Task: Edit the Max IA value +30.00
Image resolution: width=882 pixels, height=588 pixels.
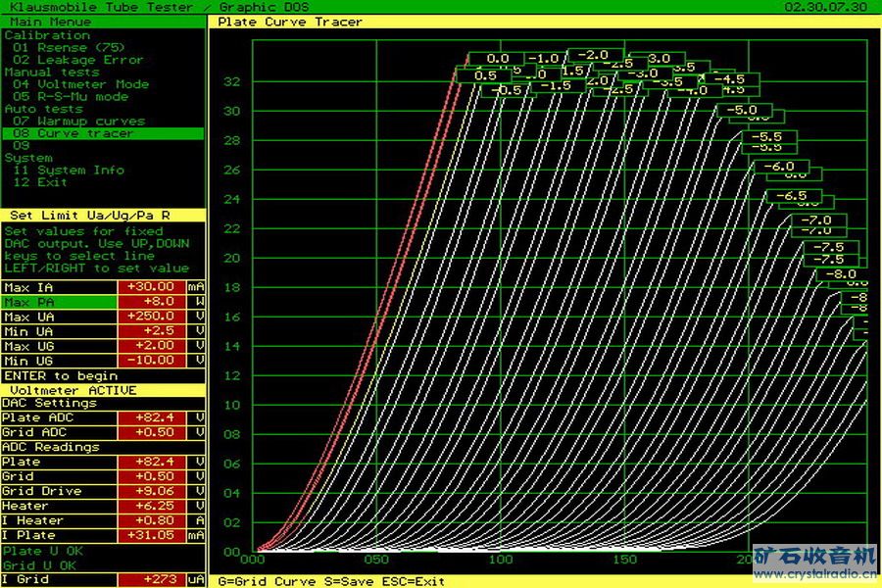Action: pos(151,287)
